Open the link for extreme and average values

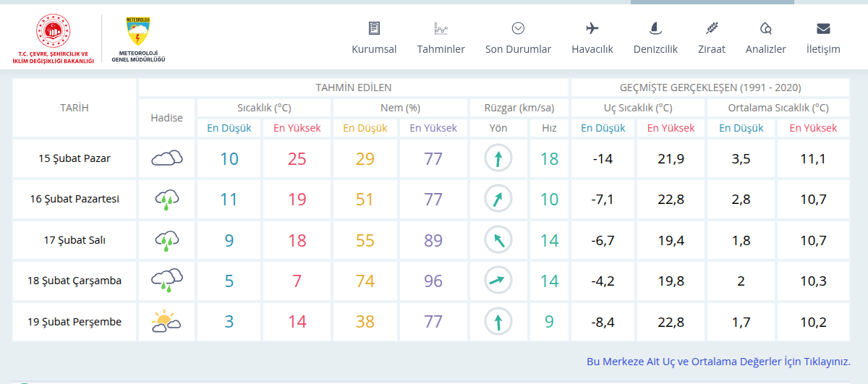(718, 362)
